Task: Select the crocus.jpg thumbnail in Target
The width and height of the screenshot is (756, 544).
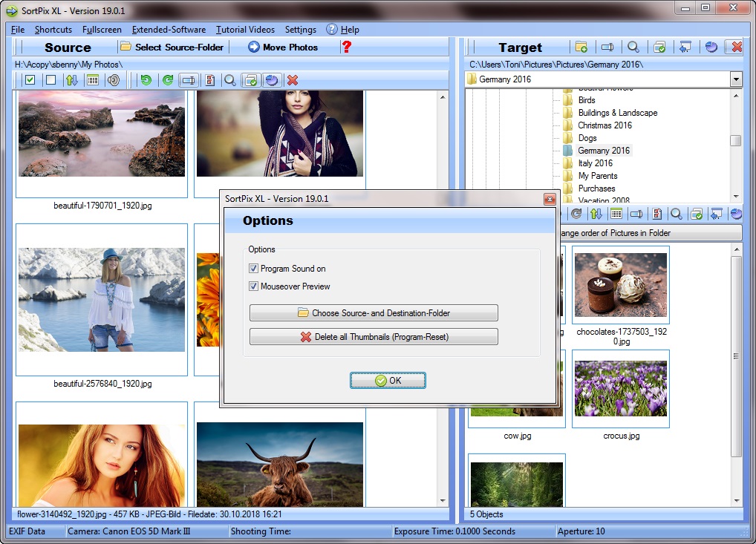Action: point(621,389)
